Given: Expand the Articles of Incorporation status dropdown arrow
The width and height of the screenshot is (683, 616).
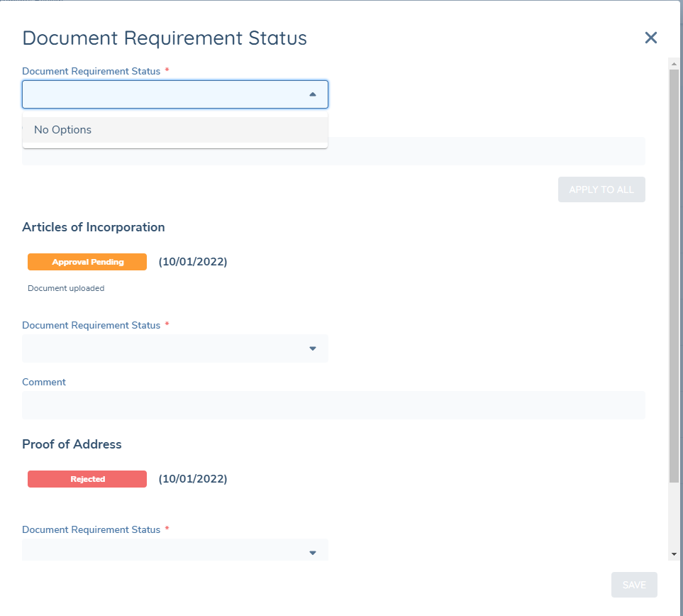Looking at the screenshot, I should click(x=313, y=348).
